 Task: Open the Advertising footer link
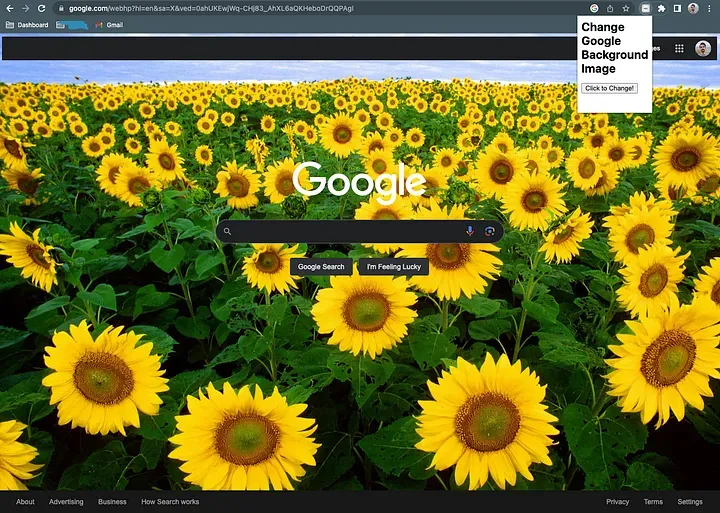[x=66, y=502]
